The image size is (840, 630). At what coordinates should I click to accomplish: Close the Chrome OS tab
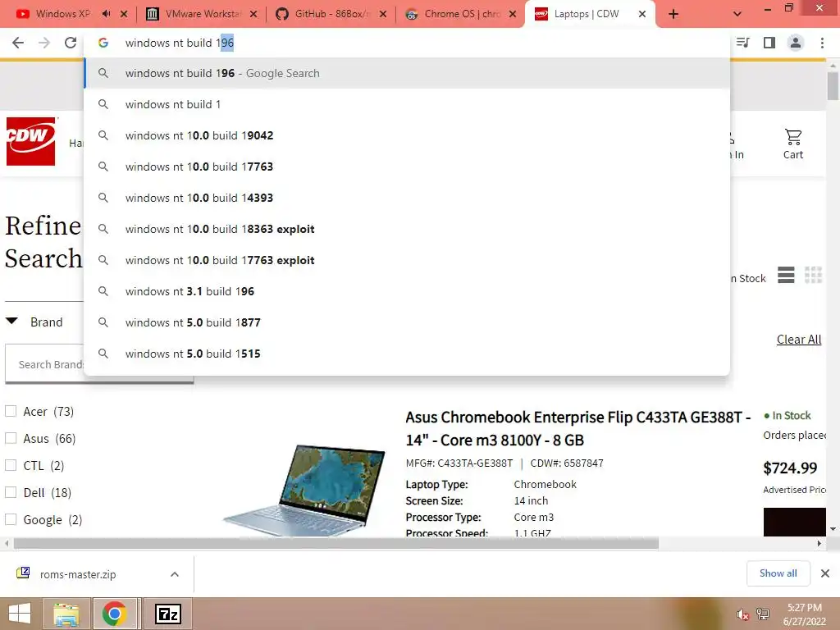click(x=513, y=15)
